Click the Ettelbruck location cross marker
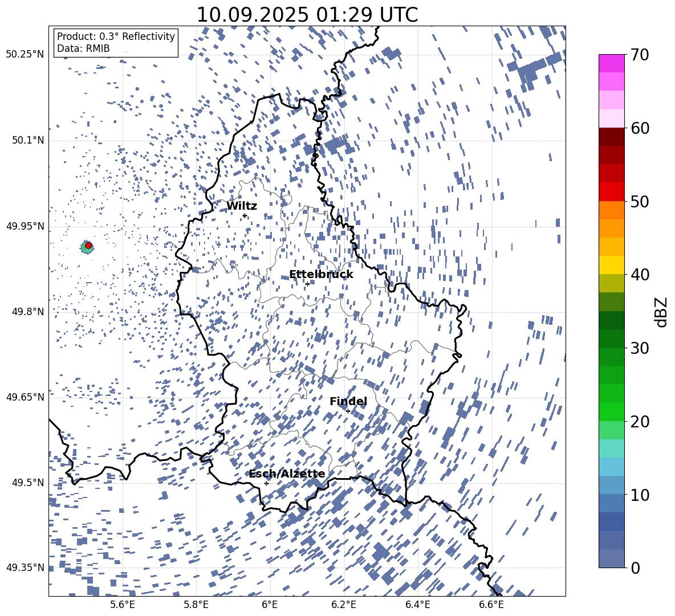The image size is (675, 616). [x=307, y=284]
